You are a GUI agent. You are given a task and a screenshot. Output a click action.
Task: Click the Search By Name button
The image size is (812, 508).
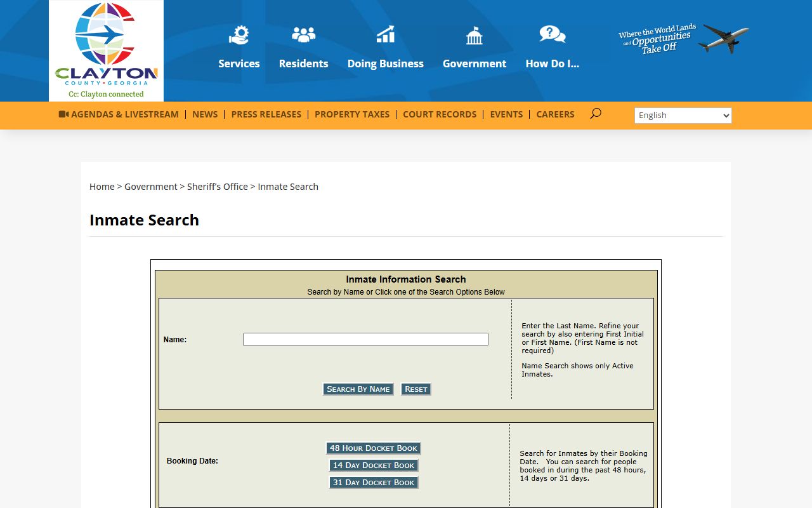pos(358,389)
